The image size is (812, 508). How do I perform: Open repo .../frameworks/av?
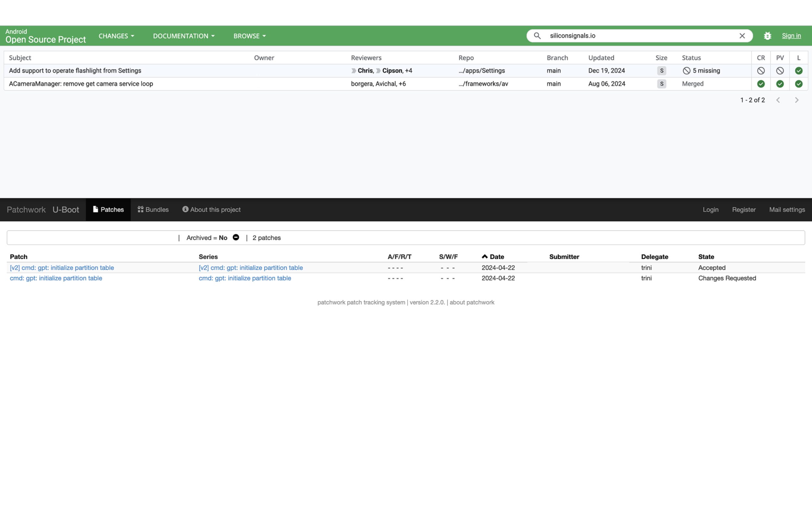(x=483, y=84)
